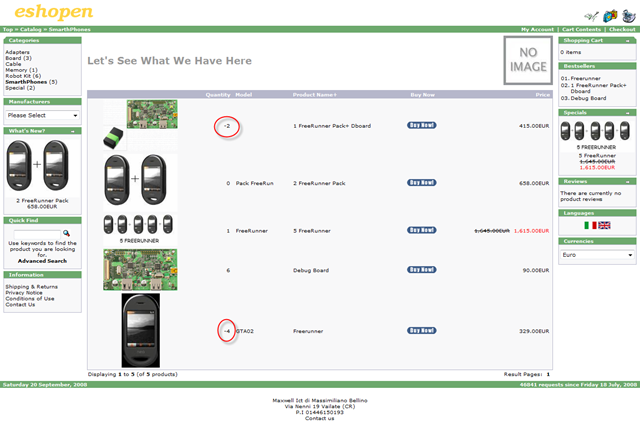Open the Advanced Search link

tap(41, 261)
